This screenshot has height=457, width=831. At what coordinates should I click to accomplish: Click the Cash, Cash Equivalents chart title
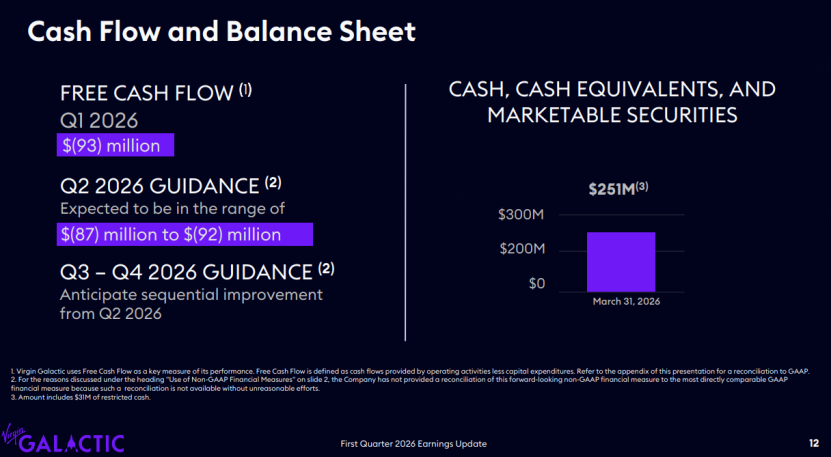coord(612,102)
